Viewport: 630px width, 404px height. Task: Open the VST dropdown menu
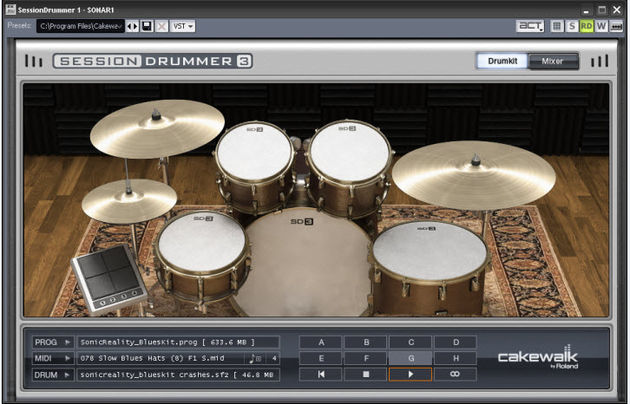(x=183, y=27)
